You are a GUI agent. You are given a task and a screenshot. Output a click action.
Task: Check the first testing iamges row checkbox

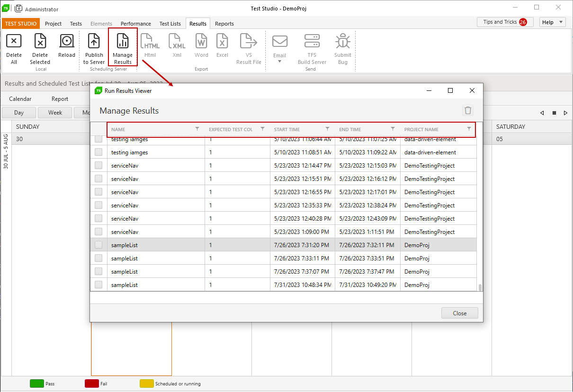coord(98,139)
